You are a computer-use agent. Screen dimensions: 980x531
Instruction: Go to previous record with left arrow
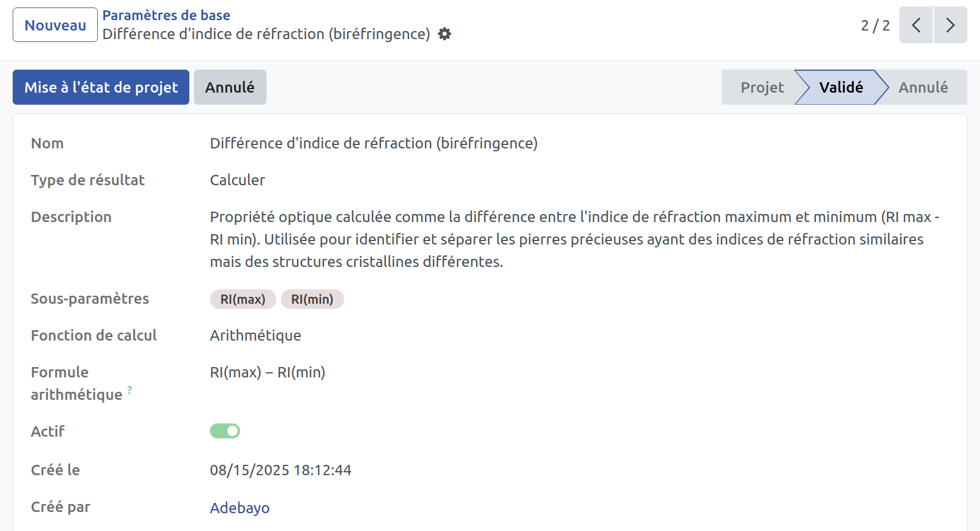click(916, 25)
